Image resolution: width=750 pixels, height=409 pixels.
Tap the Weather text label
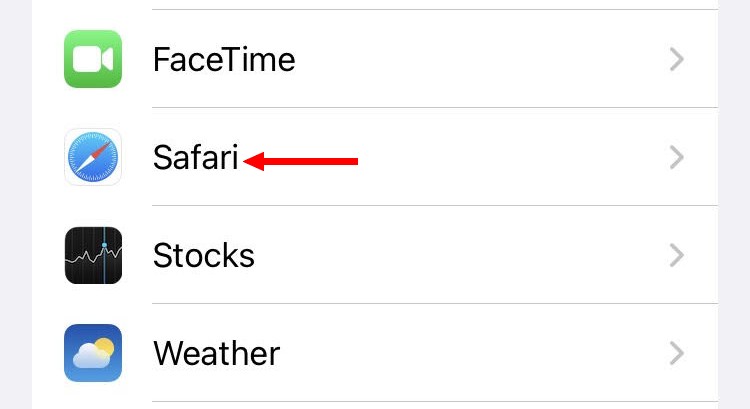tap(216, 354)
